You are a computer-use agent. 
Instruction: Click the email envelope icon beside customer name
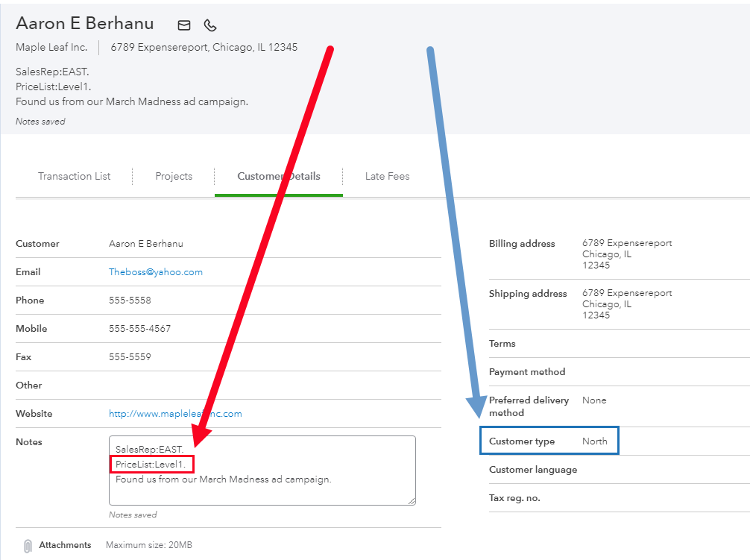184,25
